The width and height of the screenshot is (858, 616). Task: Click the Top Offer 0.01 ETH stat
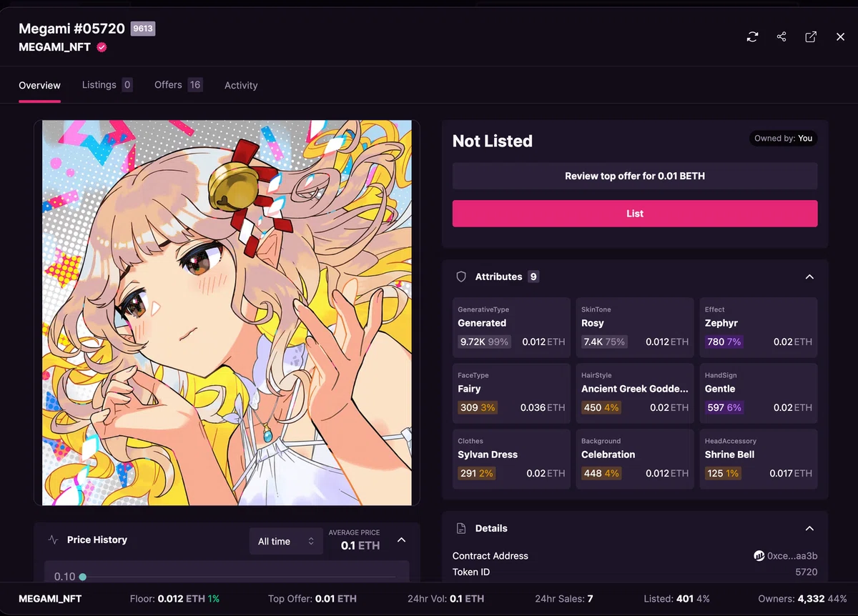(x=312, y=599)
